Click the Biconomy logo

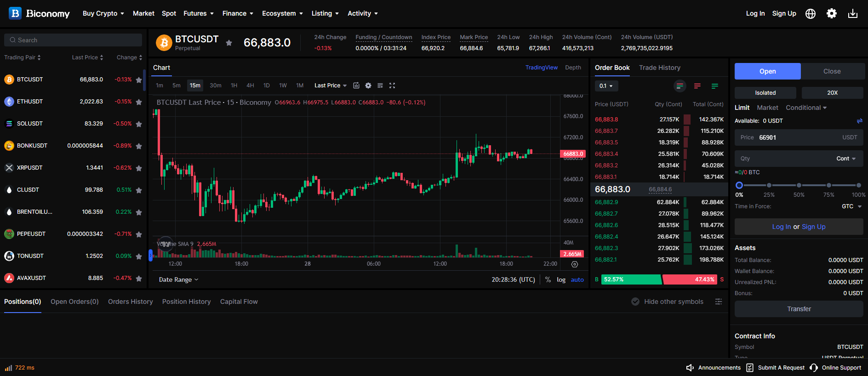(x=39, y=13)
